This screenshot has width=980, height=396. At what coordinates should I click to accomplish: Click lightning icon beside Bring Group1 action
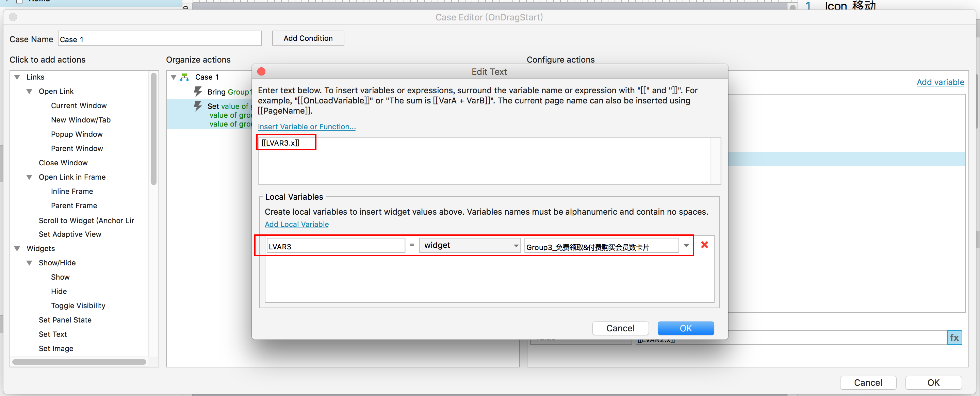[198, 91]
